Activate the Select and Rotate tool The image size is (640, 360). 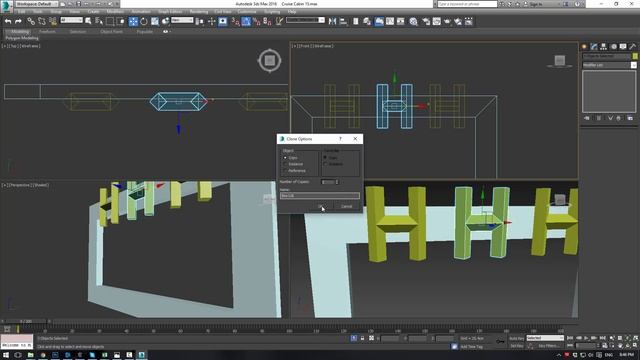click(x=144, y=21)
